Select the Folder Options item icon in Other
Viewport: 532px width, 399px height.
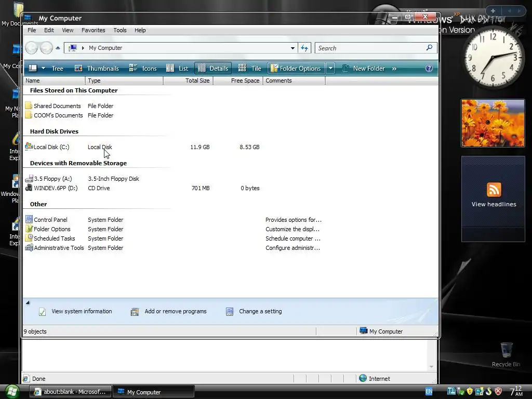[x=29, y=229]
